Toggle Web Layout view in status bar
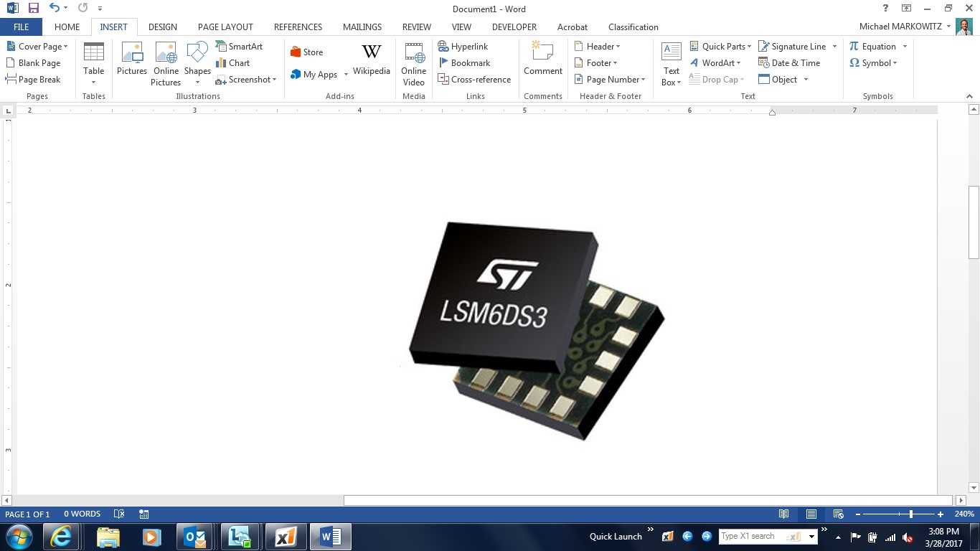Screen dimensions: 980x551 (838, 514)
